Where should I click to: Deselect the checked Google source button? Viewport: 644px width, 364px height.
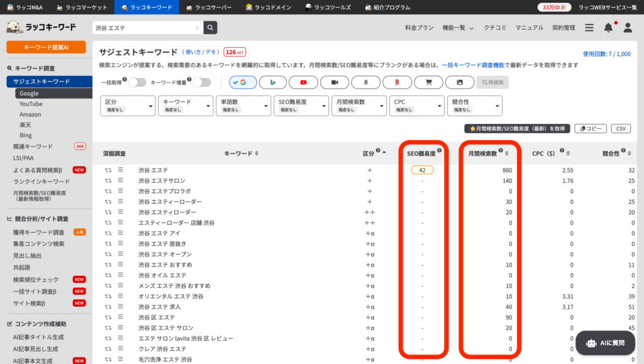click(243, 82)
